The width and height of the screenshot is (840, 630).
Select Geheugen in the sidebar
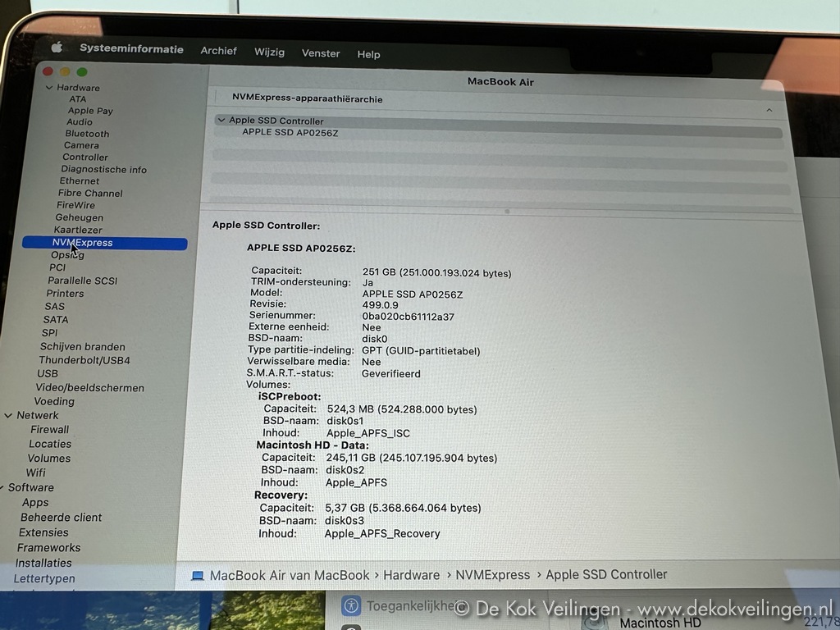click(x=80, y=217)
